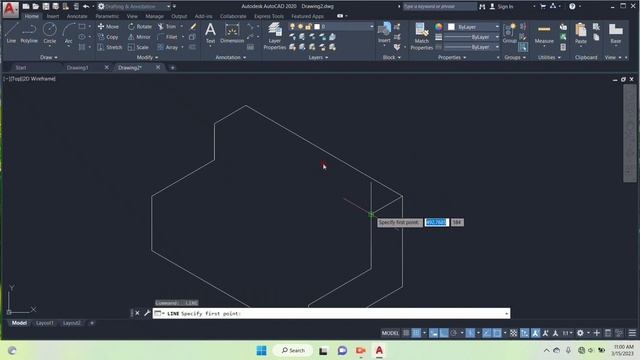Click the keyword search input field

coord(440,7)
